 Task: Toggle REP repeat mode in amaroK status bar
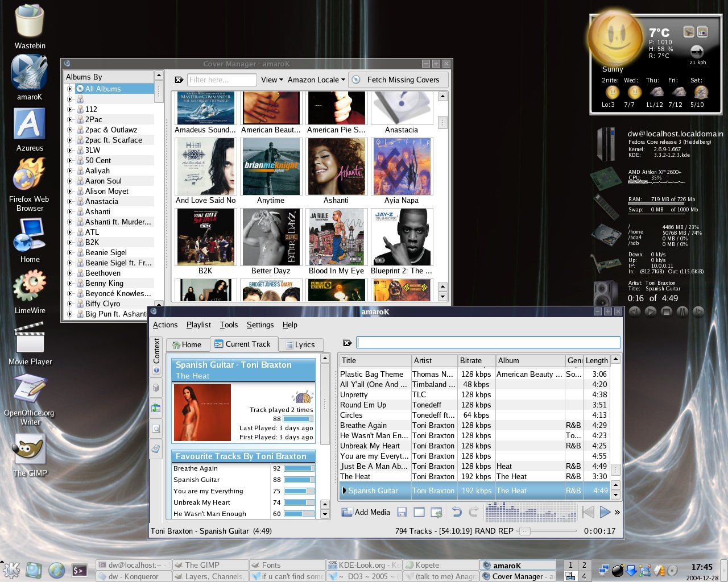506,531
